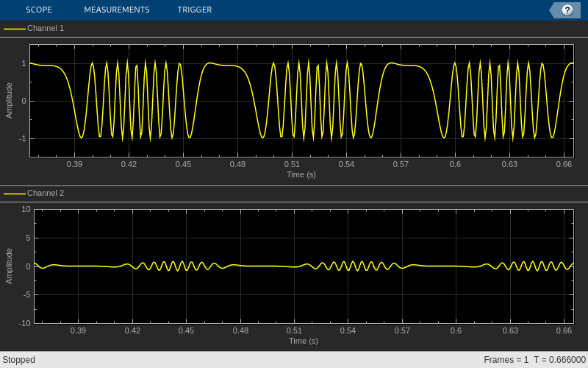The image size is (588, 368).
Task: Click the T = 0.666000 status entry
Action: [x=559, y=360]
